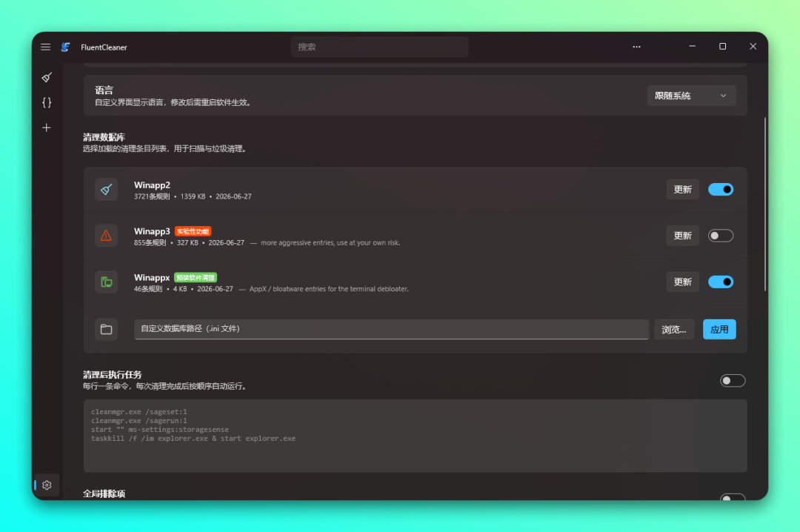Apply custom database path with 应用
Screen dimensions: 800x532
point(719,329)
